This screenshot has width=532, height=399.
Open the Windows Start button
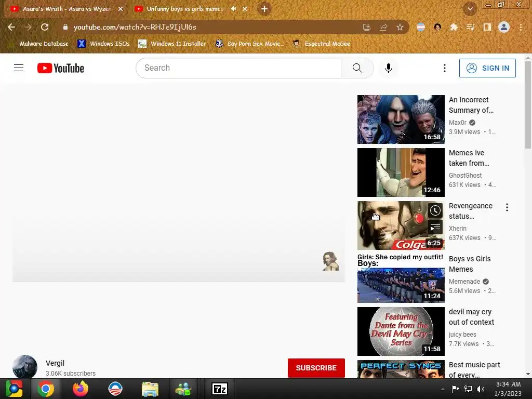click(x=14, y=389)
